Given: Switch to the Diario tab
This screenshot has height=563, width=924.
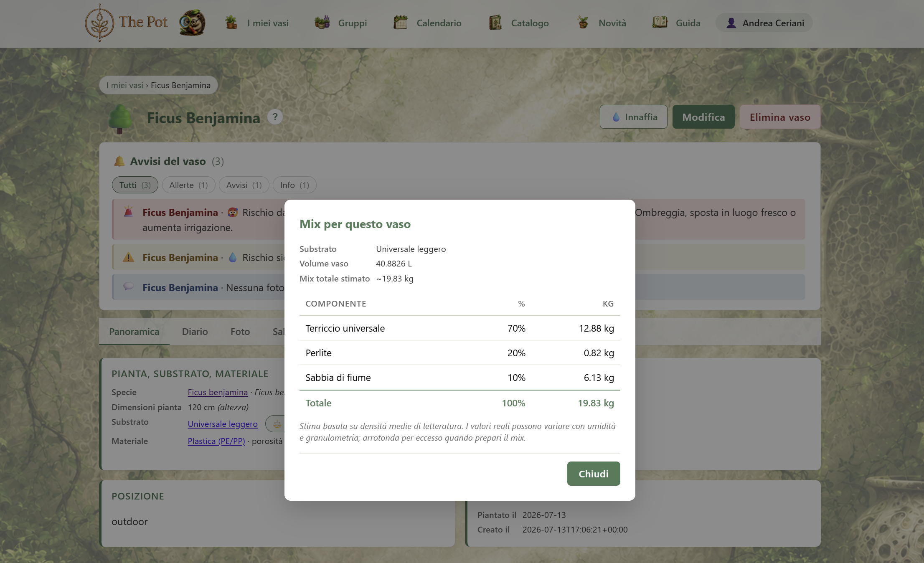Looking at the screenshot, I should (x=195, y=332).
